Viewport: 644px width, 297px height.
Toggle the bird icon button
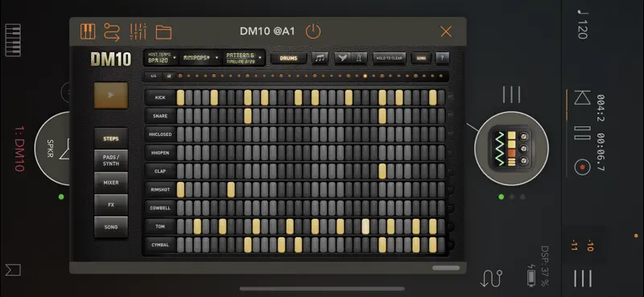(x=343, y=58)
